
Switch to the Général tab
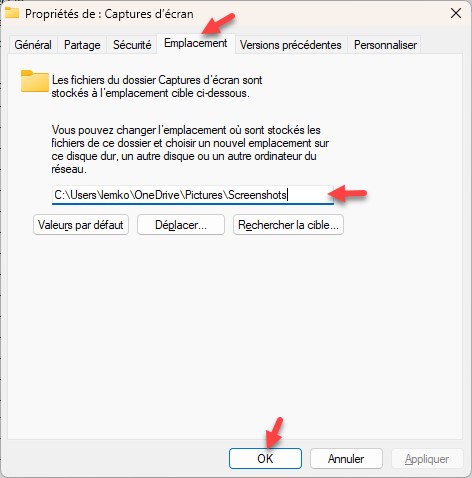(x=33, y=45)
